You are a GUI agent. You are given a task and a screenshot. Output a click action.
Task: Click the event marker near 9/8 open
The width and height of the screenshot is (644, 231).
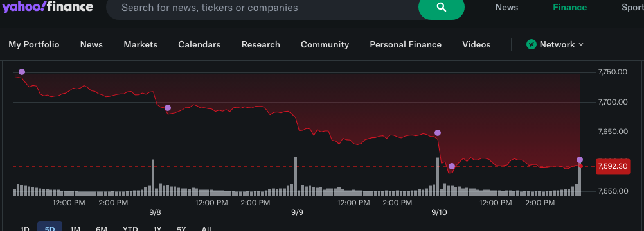pos(168,108)
